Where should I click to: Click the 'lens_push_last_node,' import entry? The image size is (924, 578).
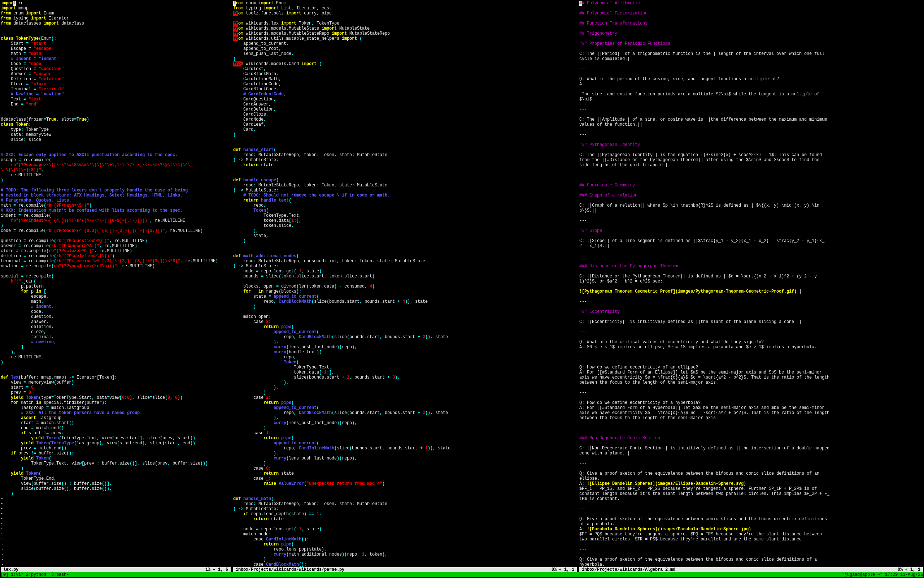click(x=269, y=54)
